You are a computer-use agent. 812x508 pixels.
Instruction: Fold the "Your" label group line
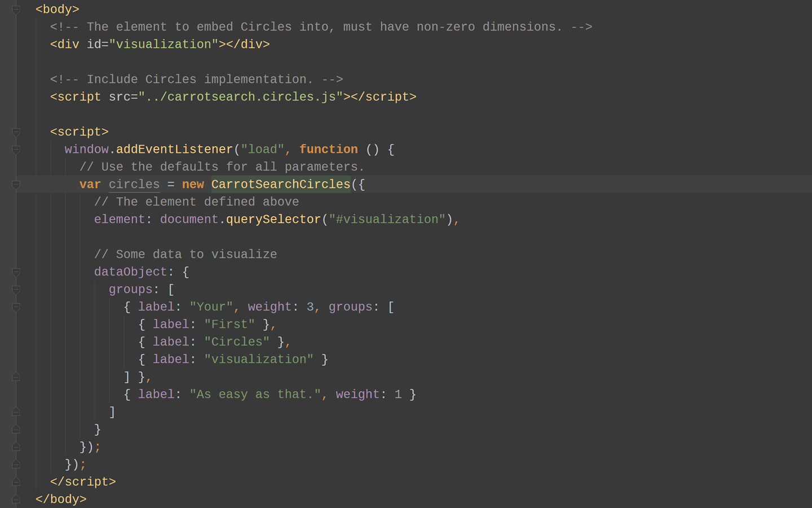(16, 307)
